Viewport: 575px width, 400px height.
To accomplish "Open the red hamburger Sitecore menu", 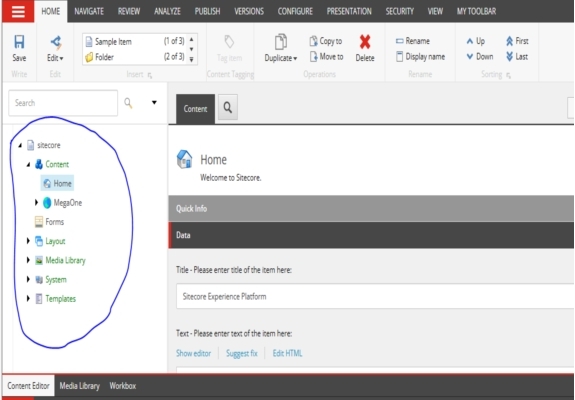I will [18, 11].
